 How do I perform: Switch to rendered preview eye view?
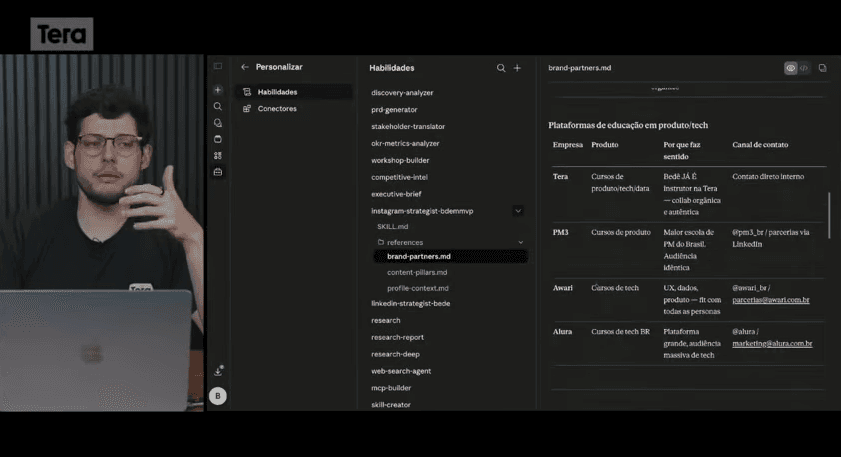[x=791, y=68]
